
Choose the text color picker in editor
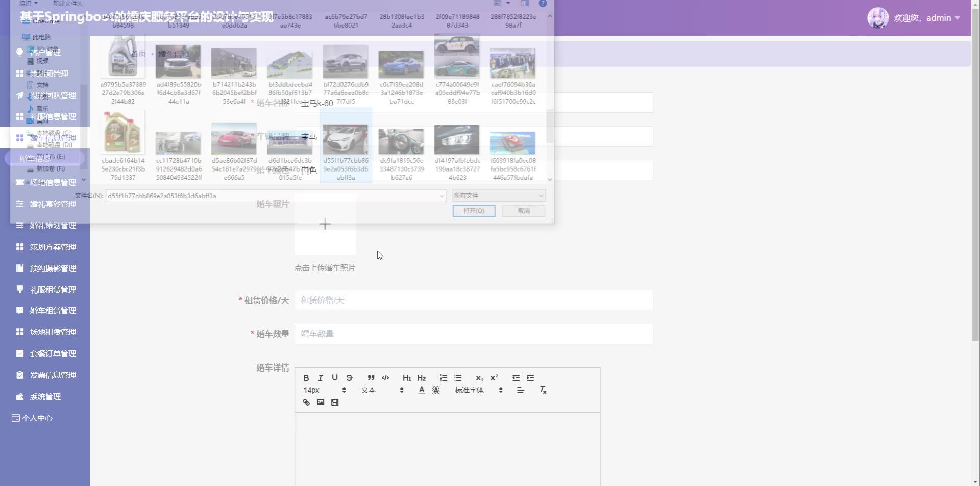(421, 390)
